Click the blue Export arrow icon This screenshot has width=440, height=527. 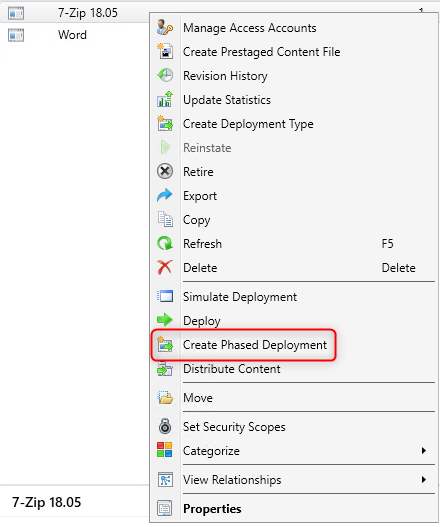(x=165, y=196)
